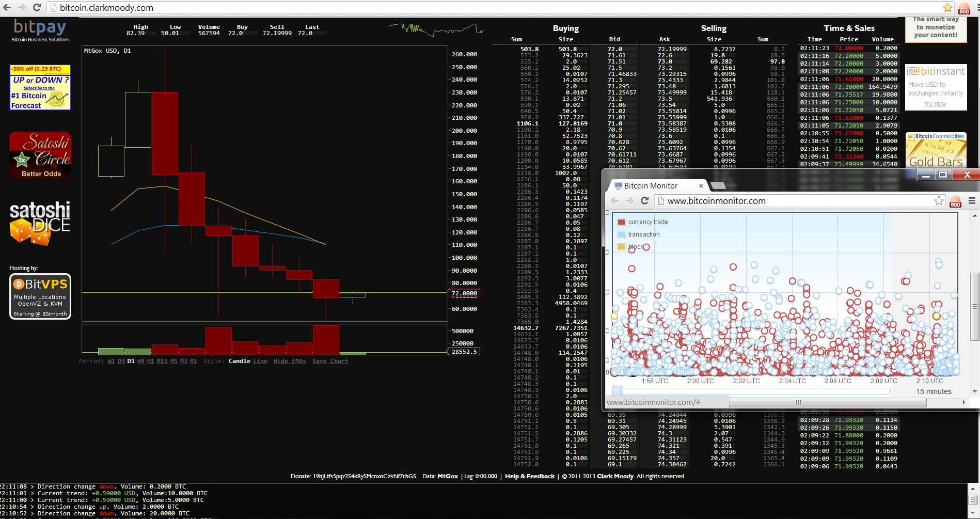Open the satoshi DICE ad
The width and height of the screenshot is (980, 519).
click(x=40, y=223)
